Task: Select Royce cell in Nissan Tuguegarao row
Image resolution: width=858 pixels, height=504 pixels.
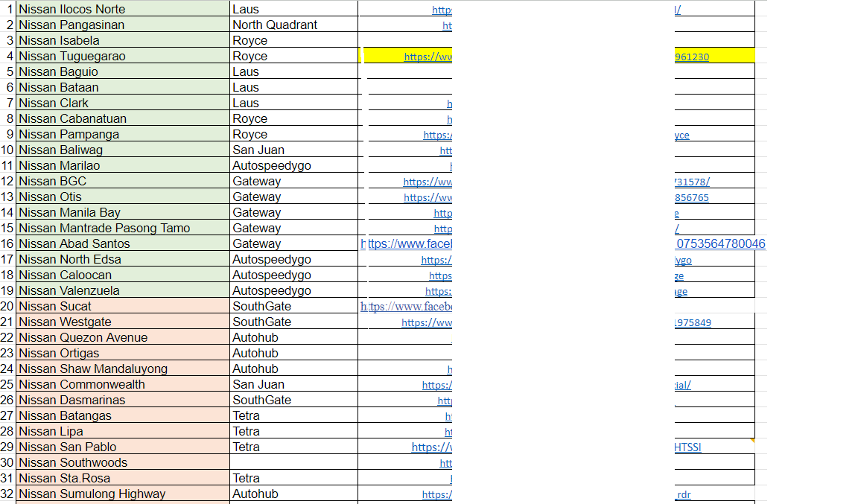Action: pos(294,56)
